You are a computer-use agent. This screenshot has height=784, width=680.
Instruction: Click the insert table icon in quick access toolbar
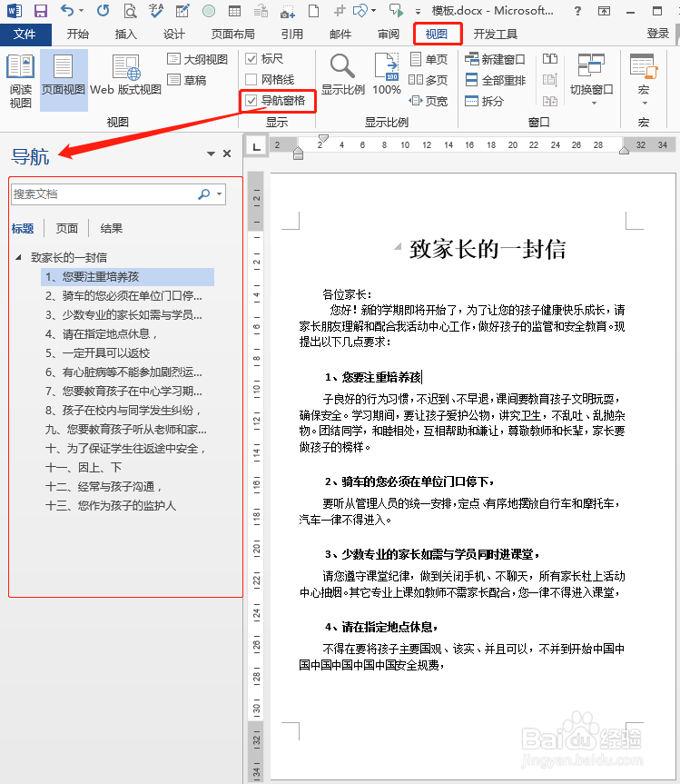click(x=234, y=11)
